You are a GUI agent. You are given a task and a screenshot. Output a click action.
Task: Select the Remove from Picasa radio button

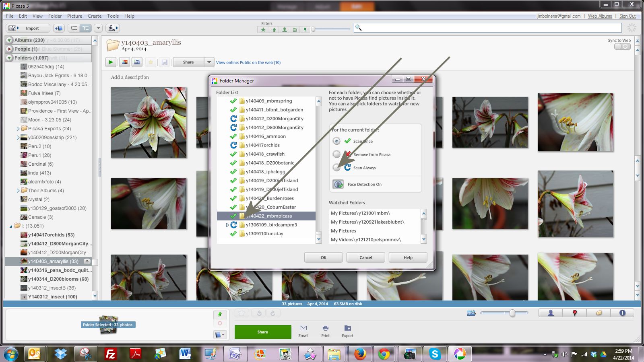(x=336, y=154)
